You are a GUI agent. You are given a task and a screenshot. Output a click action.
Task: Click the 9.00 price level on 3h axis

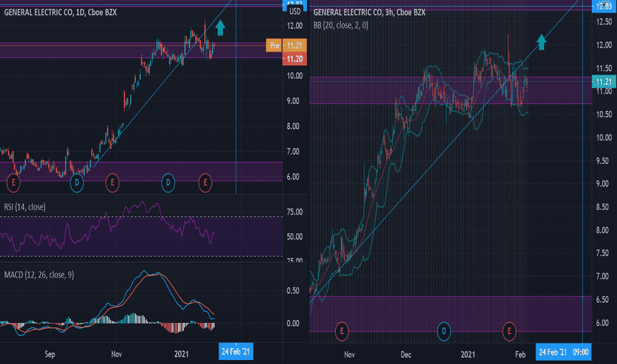click(x=604, y=183)
